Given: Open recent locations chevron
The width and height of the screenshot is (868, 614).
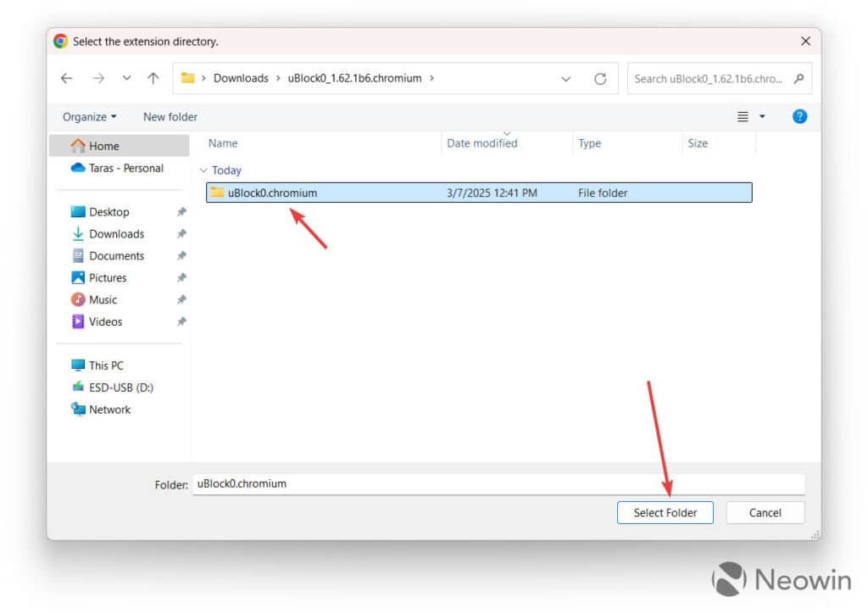Looking at the screenshot, I should (127, 78).
